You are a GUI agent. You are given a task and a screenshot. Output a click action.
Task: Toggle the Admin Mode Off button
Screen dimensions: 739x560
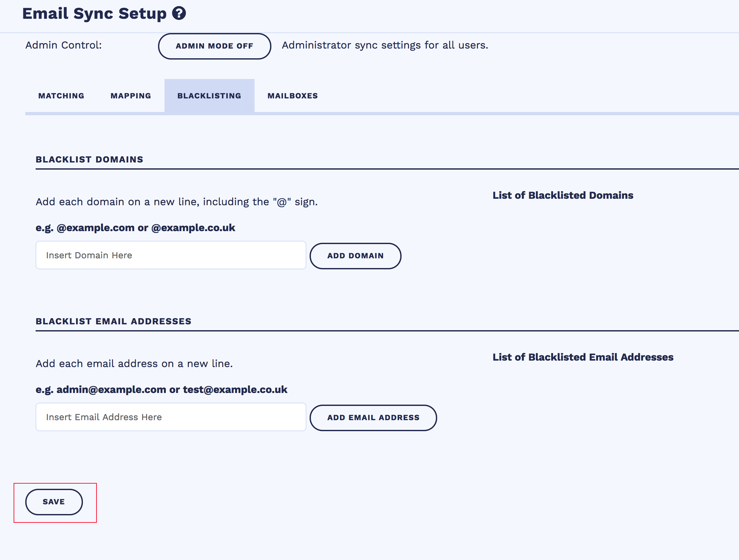(214, 46)
